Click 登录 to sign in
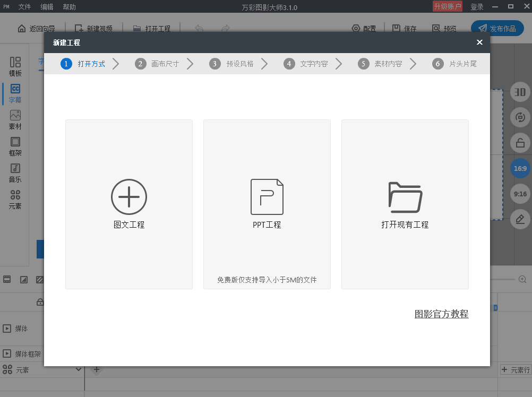The width and height of the screenshot is (532, 397). [477, 7]
